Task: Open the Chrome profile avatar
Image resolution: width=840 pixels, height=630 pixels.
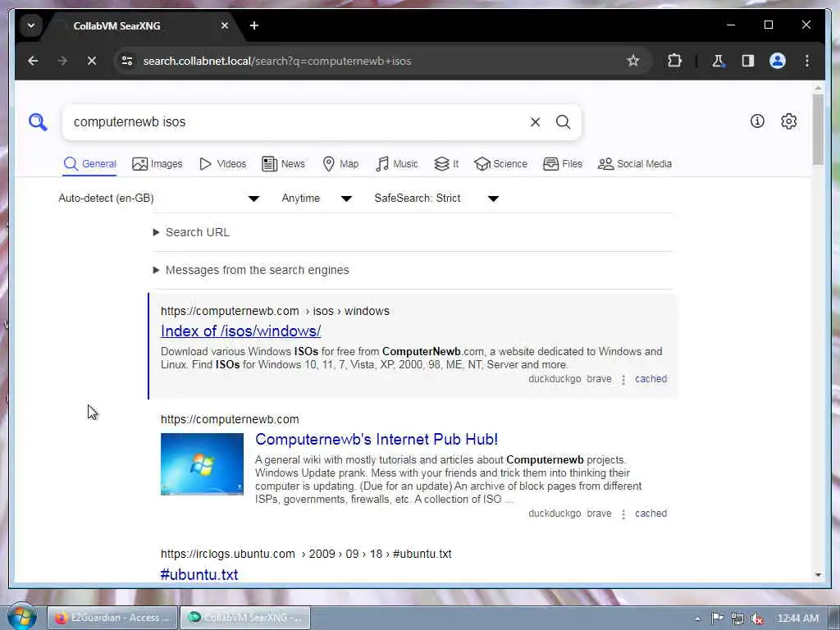Action: pos(778,61)
